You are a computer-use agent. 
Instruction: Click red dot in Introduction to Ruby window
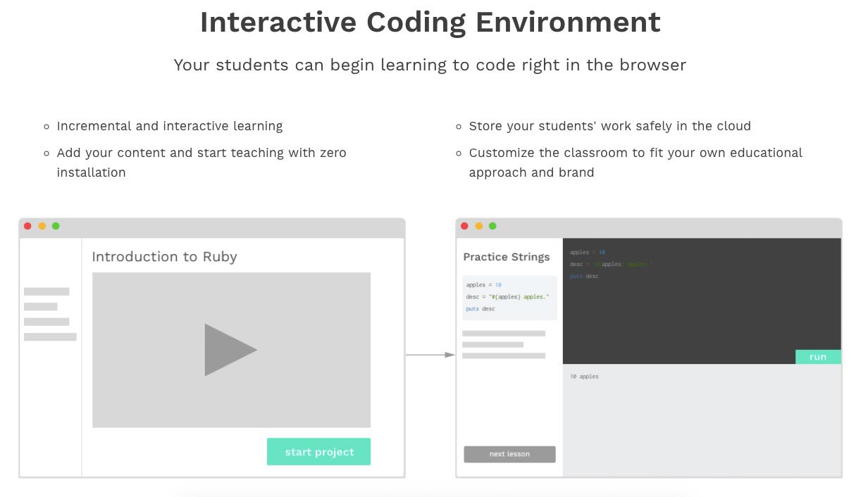pos(27,226)
